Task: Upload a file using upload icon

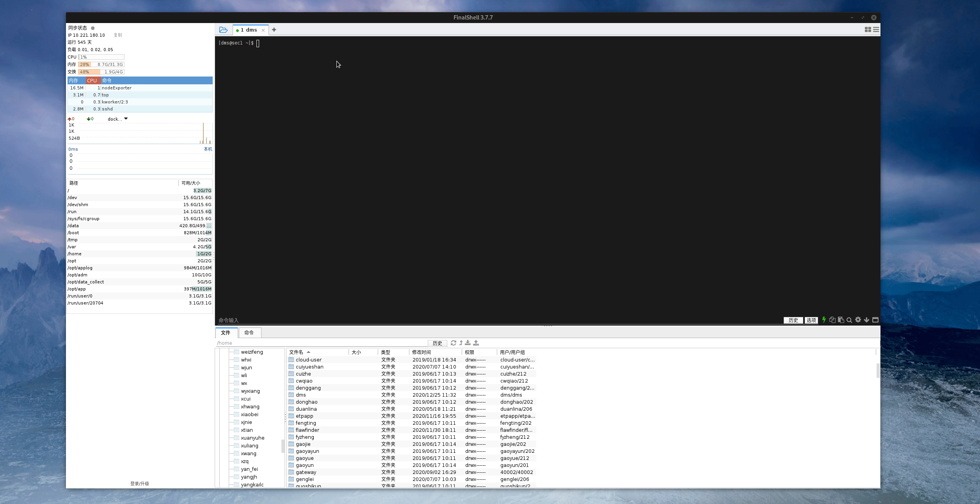Action: pos(476,343)
